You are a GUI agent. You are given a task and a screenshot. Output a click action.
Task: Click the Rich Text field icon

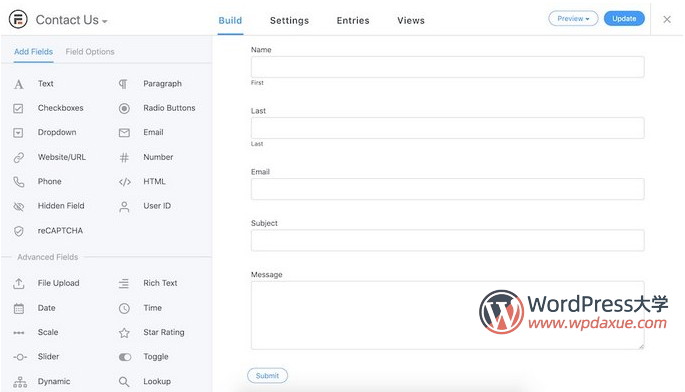pos(124,284)
